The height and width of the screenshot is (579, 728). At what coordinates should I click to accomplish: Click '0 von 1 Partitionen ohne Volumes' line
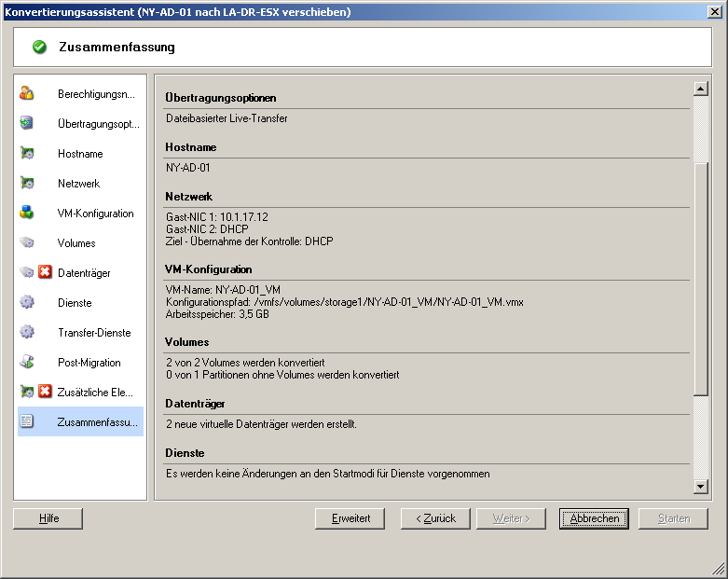click(282, 374)
